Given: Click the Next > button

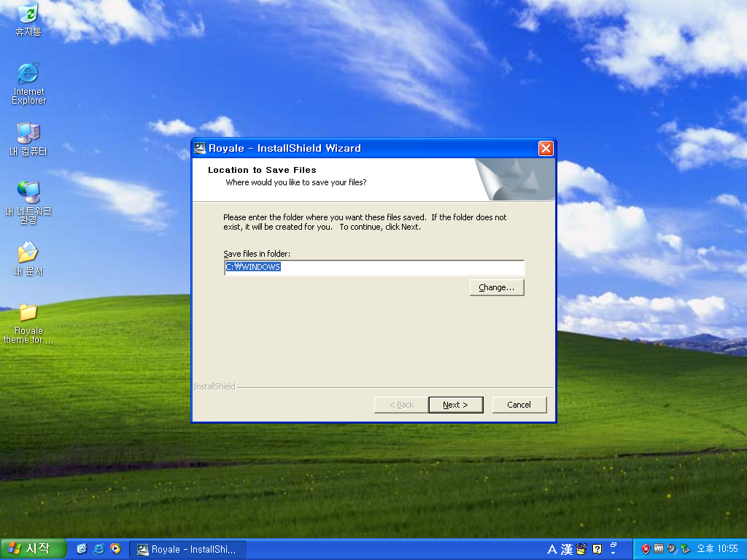Looking at the screenshot, I should click(x=455, y=405).
